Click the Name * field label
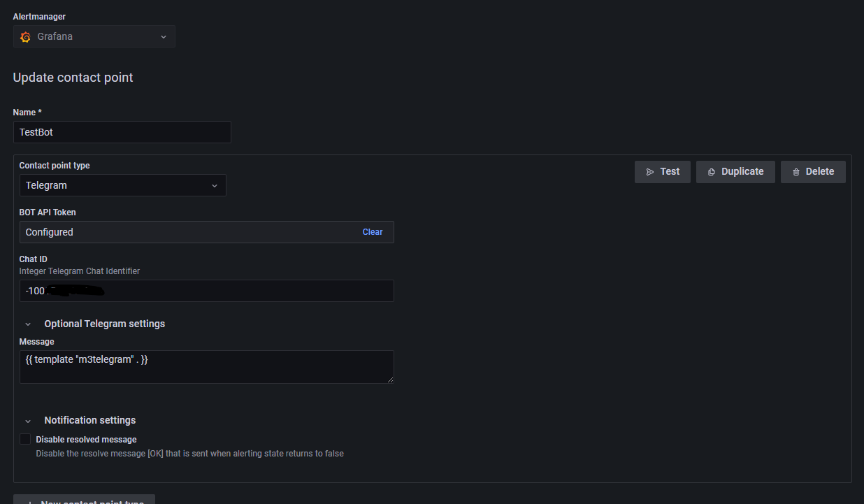Image resolution: width=864 pixels, height=504 pixels. click(27, 113)
